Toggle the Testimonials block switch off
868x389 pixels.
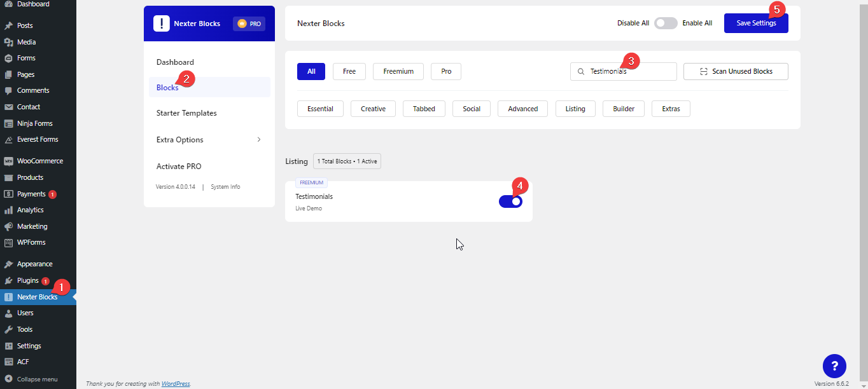coord(510,201)
